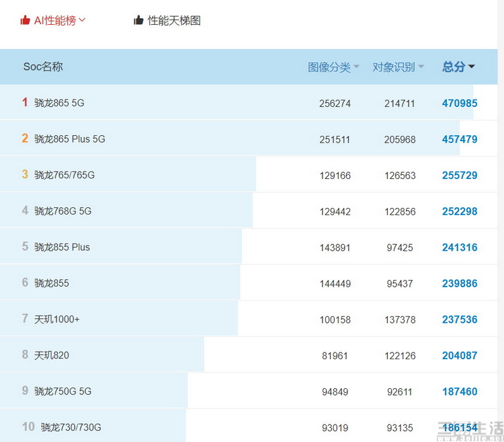The image size is (504, 442).
Task: Click image classification value 94849
Action: pos(335,392)
